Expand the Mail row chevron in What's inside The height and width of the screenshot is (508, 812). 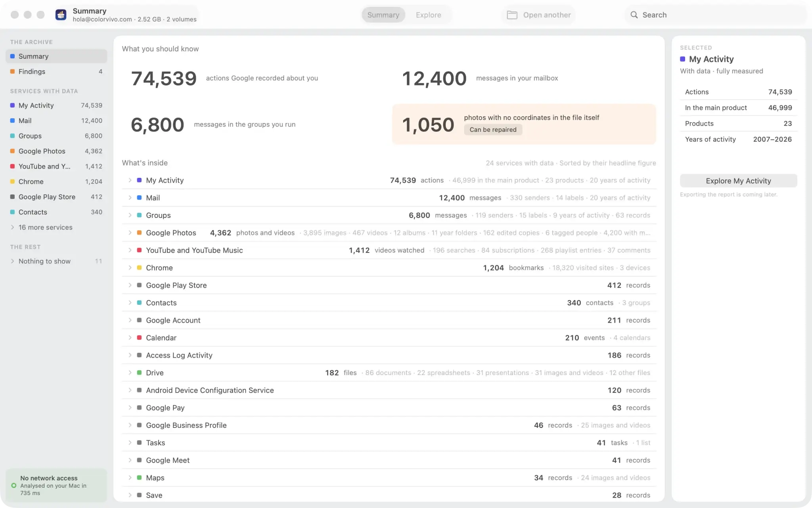click(130, 198)
